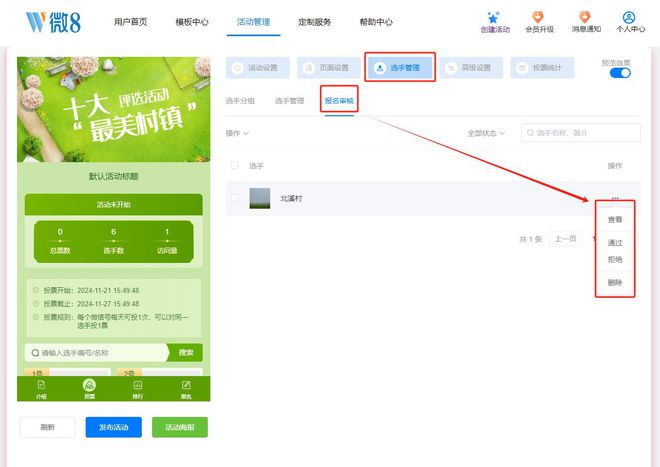Choose 查看 in the popup menu

(615, 220)
